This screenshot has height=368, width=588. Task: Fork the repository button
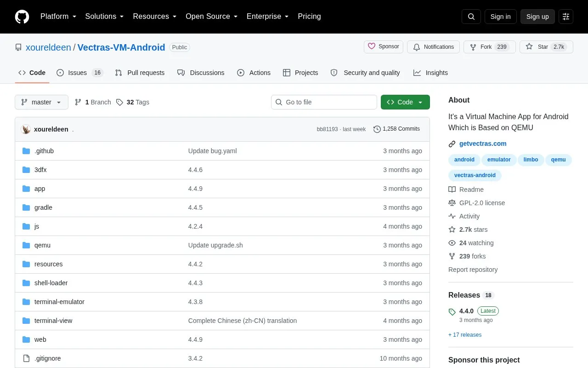(490, 47)
